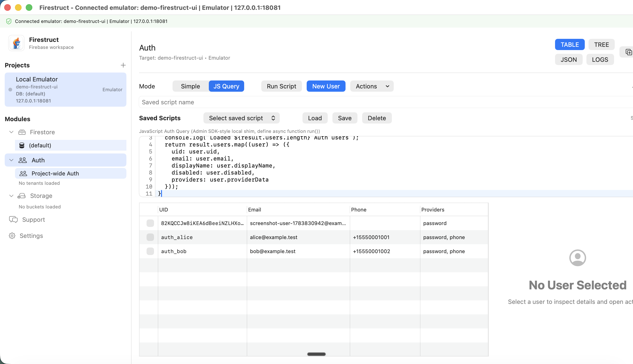
Task: Collapse the Firestore module chevron
Action: [x=11, y=132]
